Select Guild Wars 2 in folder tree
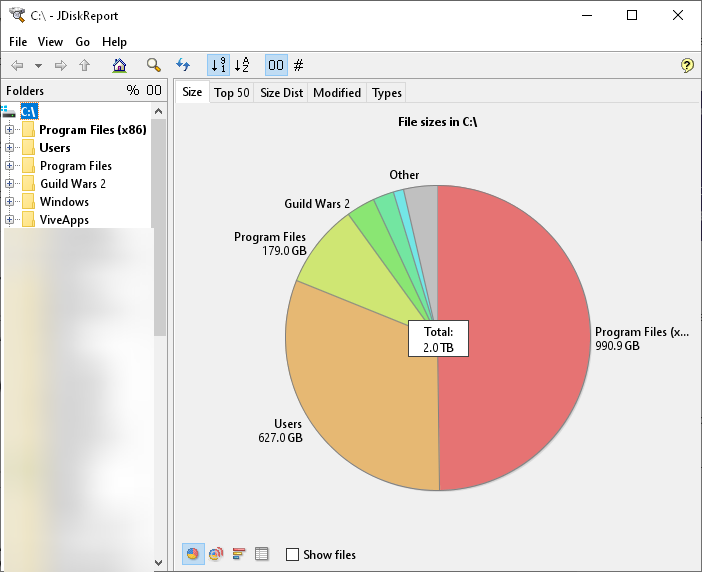This screenshot has height=572, width=702. pyautogui.click(x=73, y=184)
